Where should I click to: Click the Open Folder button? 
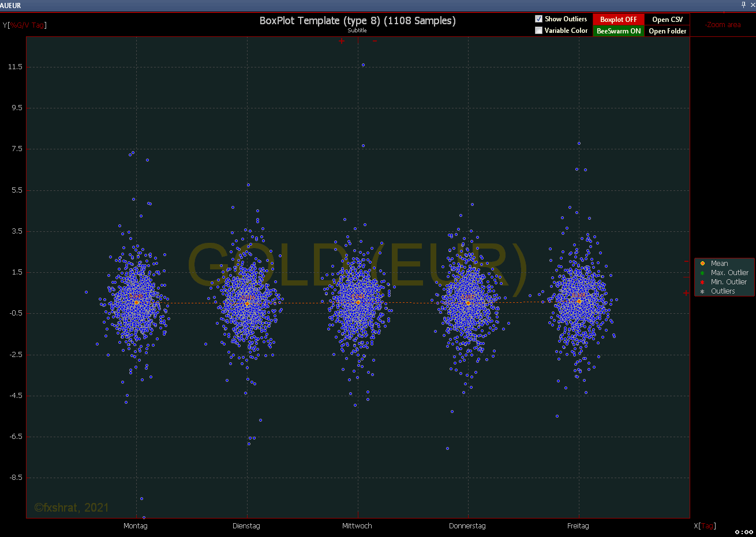(667, 31)
